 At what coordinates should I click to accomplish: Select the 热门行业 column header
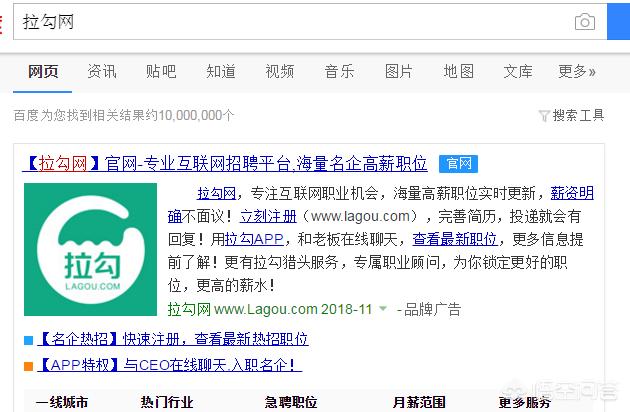click(x=167, y=402)
